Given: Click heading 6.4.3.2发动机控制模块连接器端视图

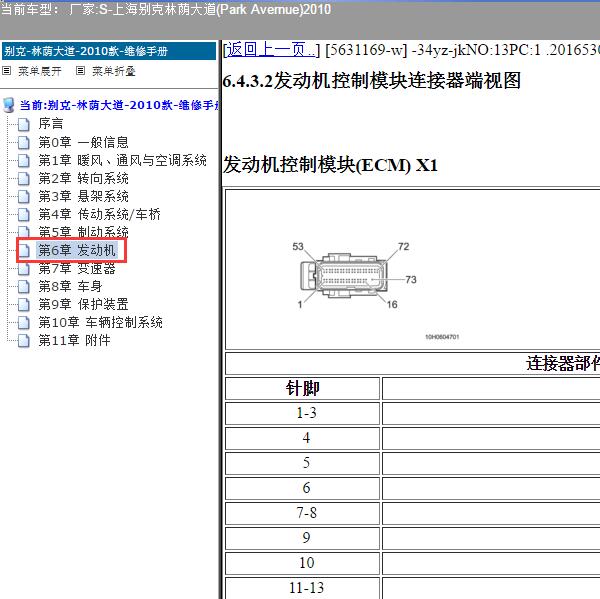Looking at the screenshot, I should (372, 81).
